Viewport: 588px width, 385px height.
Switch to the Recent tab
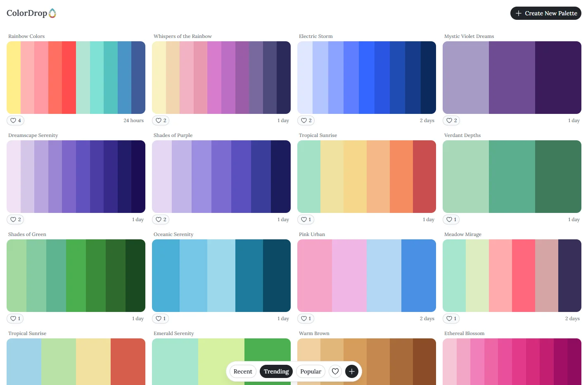(x=243, y=371)
